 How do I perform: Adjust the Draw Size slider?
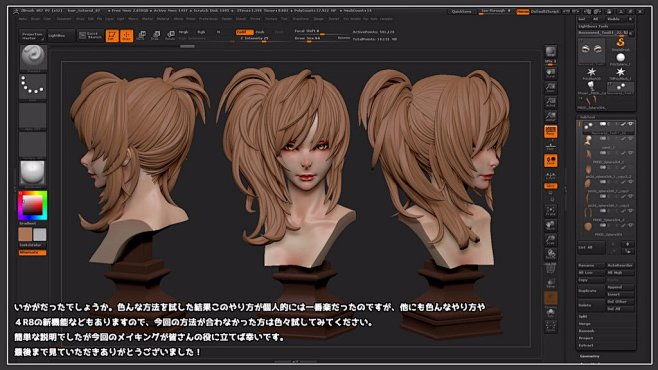point(321,39)
